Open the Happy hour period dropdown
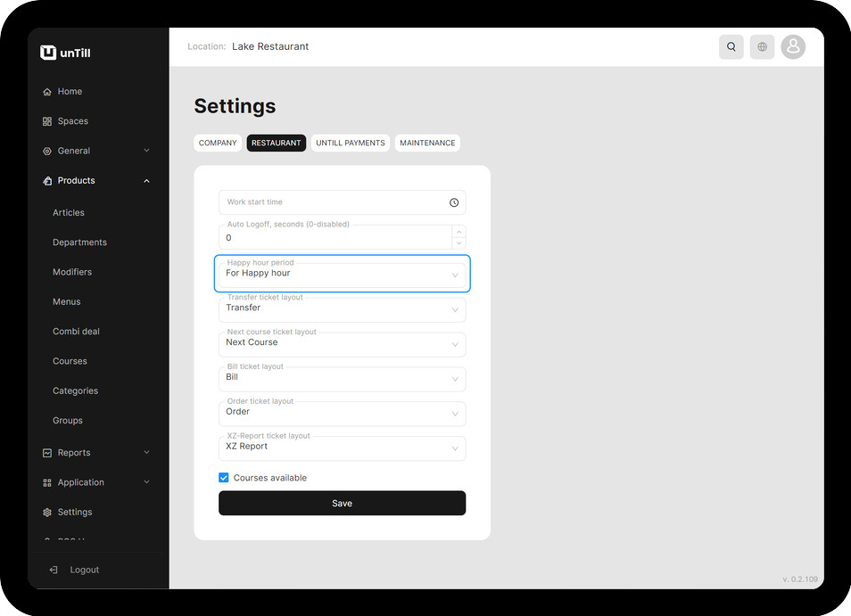The height and width of the screenshot is (616, 851). click(x=342, y=274)
